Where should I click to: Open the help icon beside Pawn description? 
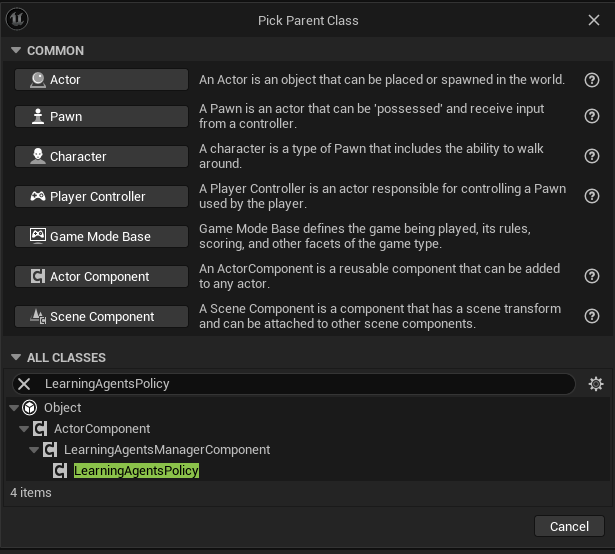tap(591, 116)
